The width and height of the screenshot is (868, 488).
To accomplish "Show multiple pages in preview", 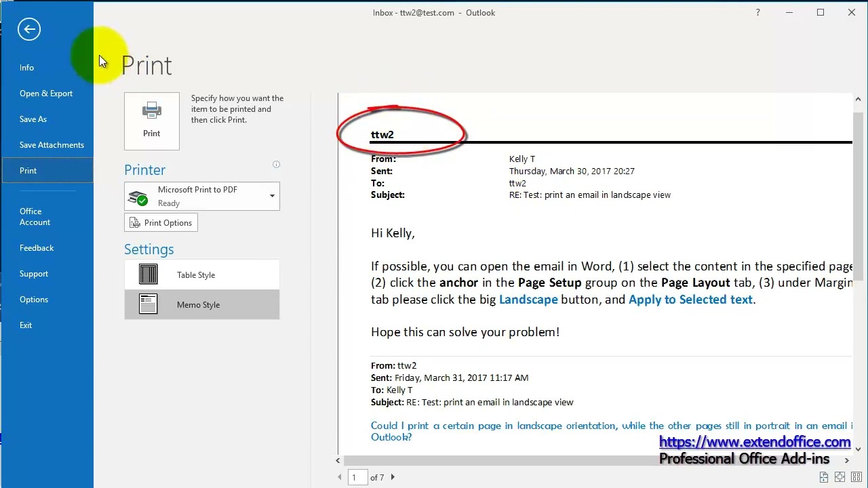I will [x=856, y=478].
